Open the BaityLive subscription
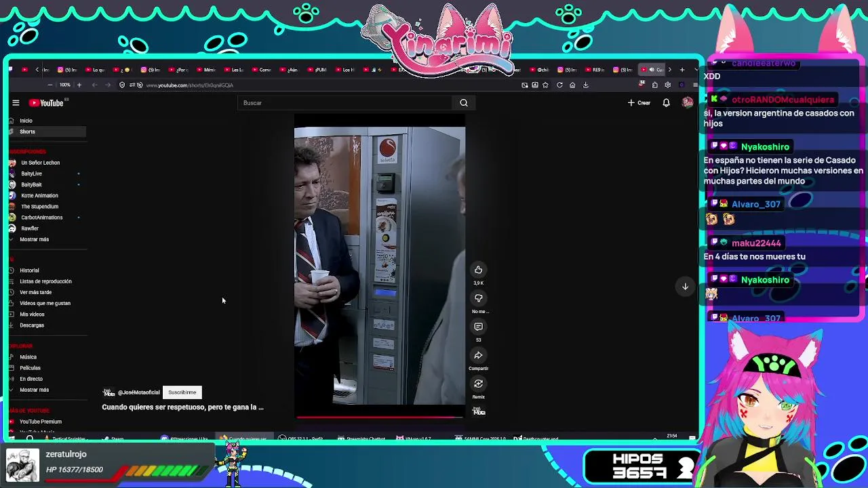 tap(31, 174)
